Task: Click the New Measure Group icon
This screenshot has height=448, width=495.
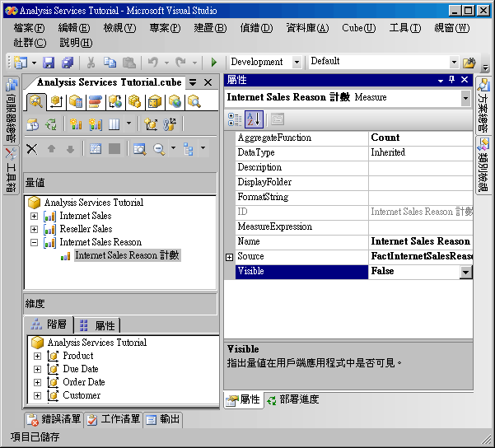Action: pyautogui.click(x=96, y=124)
